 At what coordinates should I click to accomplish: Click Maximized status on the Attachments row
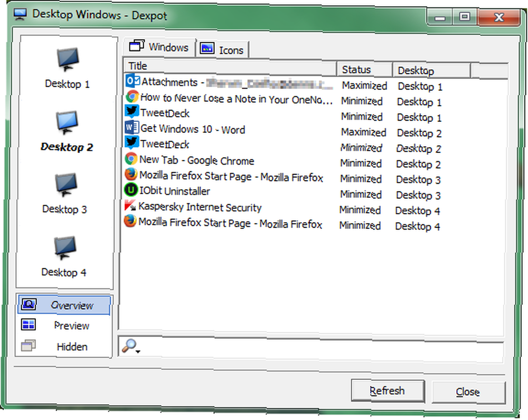(364, 85)
